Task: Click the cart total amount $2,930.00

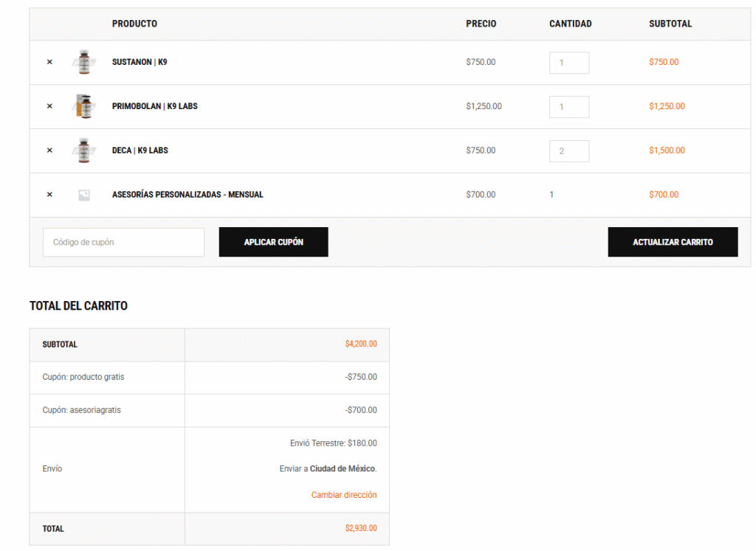Action: coord(360,528)
